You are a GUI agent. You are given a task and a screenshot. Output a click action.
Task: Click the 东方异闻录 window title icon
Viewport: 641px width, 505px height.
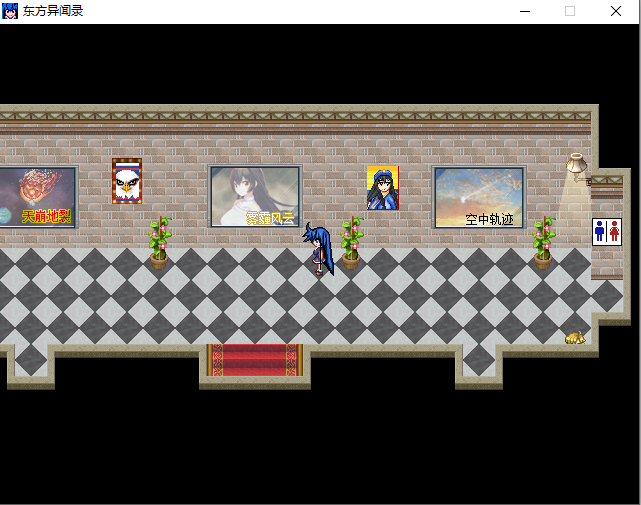pos(10,11)
